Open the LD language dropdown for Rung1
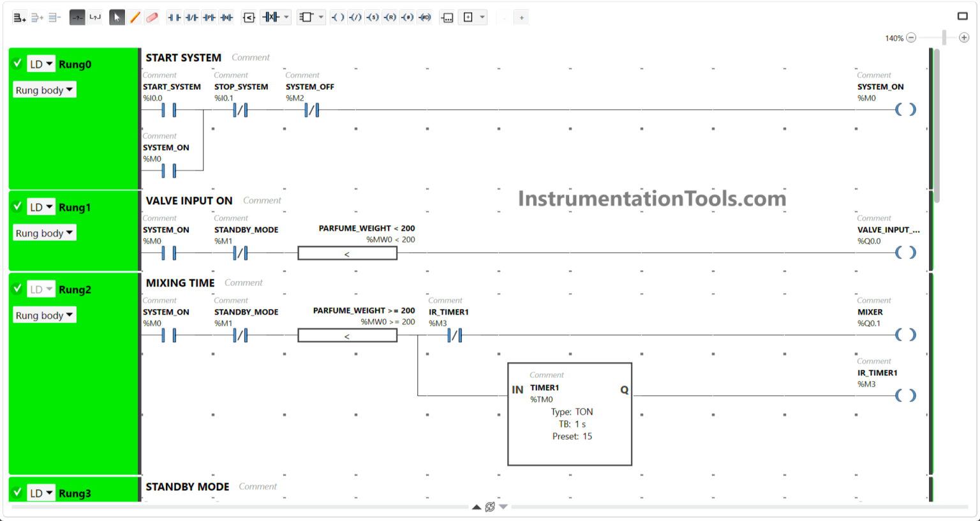The height and width of the screenshot is (521, 980). pyautogui.click(x=41, y=207)
